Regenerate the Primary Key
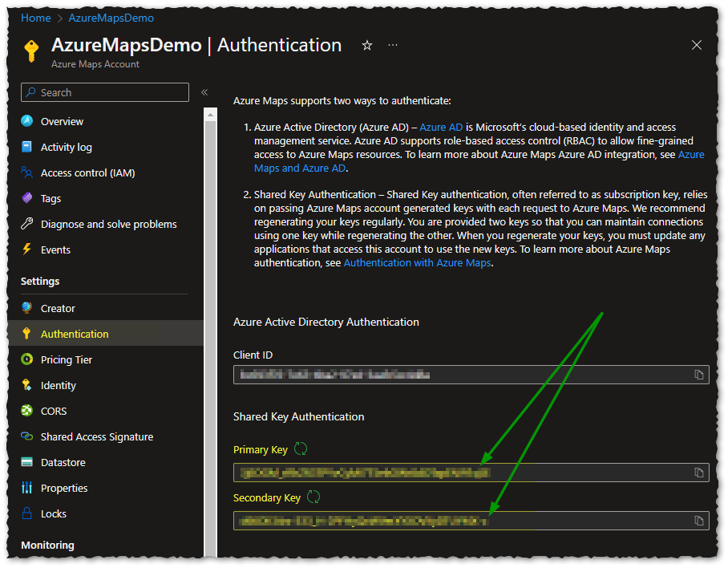Viewport: 728px width, 568px height. click(x=301, y=448)
